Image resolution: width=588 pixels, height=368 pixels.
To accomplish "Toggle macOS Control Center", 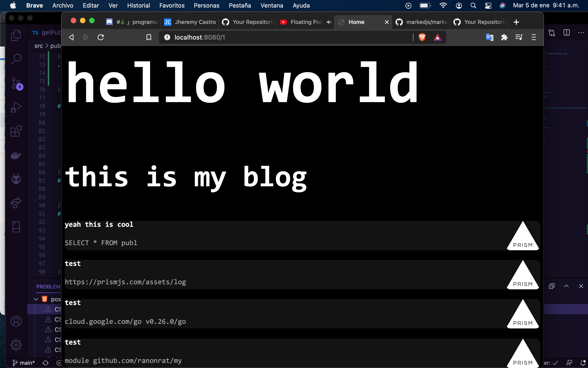I will pos(488,6).
